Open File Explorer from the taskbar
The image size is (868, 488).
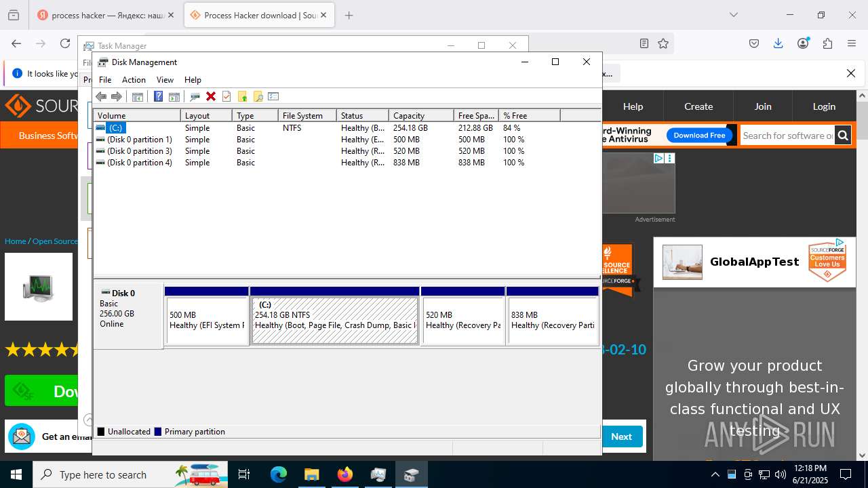[311, 474]
